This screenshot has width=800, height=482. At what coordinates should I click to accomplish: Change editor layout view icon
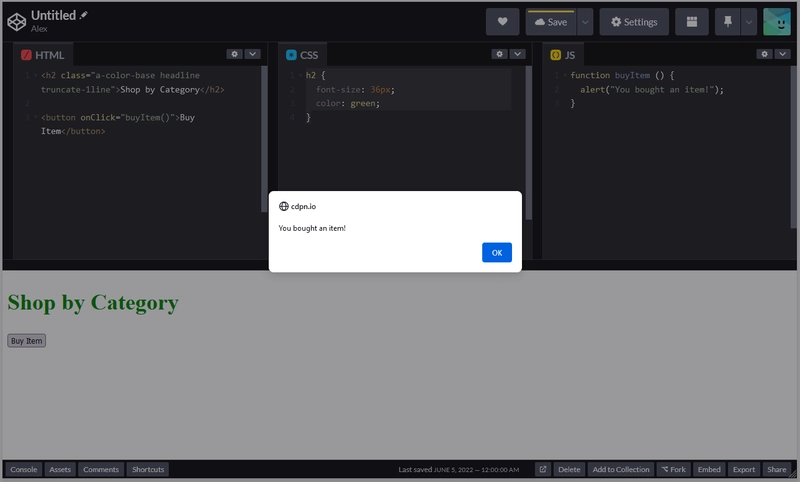[692, 22]
